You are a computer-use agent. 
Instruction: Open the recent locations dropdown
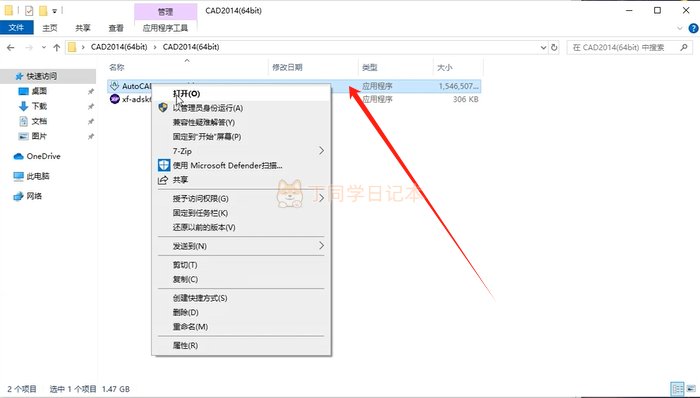pos(44,47)
